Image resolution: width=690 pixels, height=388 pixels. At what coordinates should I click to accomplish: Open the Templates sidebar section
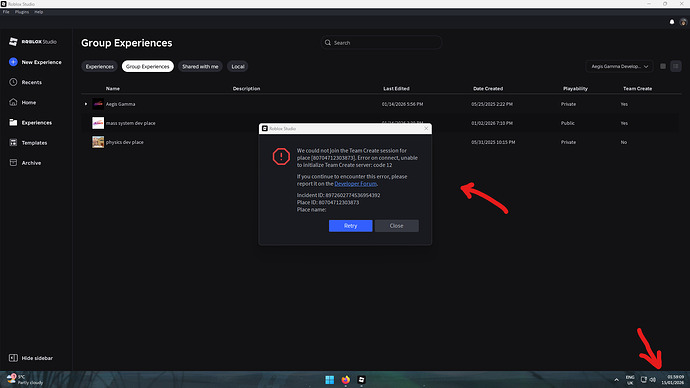click(x=28, y=143)
